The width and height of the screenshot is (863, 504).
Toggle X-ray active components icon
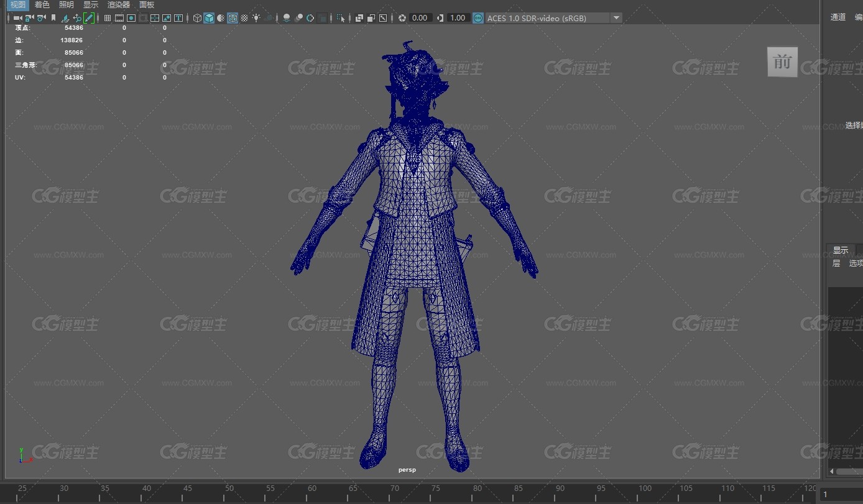click(371, 18)
